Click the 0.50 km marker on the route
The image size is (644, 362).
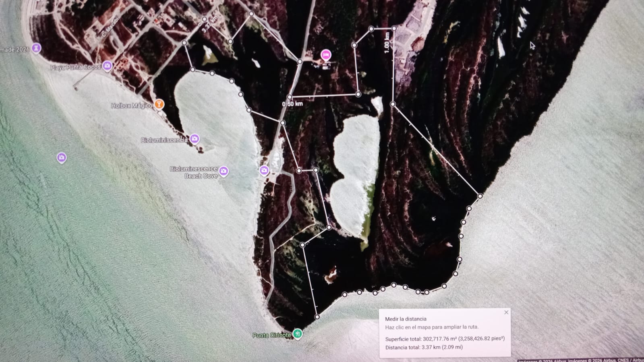point(292,104)
